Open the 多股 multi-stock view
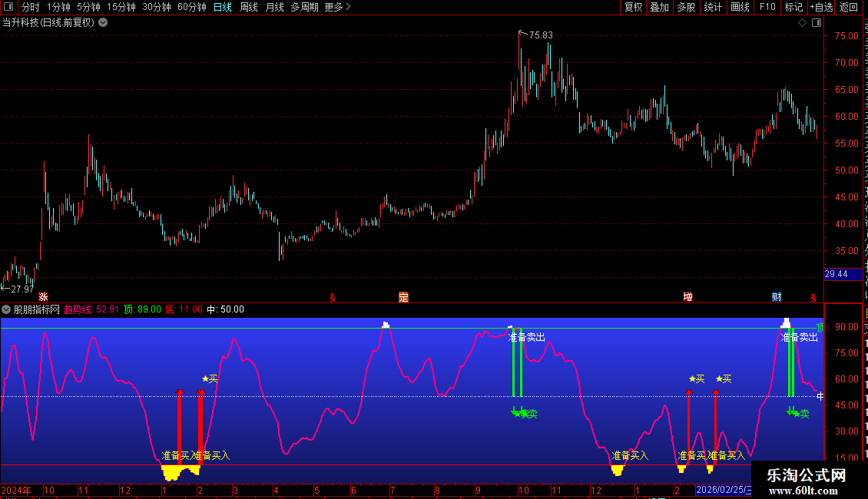 (686, 7)
